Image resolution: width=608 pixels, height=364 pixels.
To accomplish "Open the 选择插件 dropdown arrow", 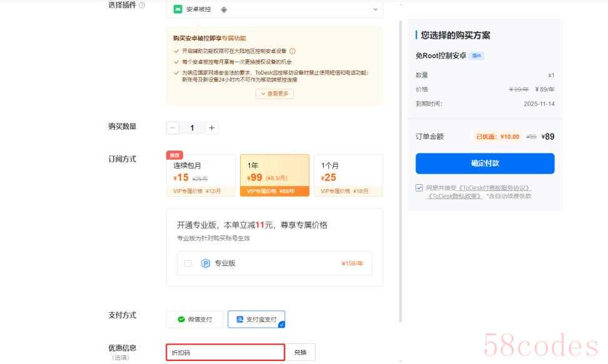I will click(x=376, y=9).
